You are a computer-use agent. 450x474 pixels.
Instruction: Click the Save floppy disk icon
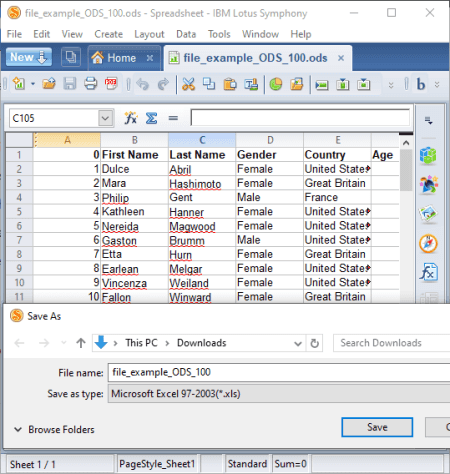[x=70, y=83]
